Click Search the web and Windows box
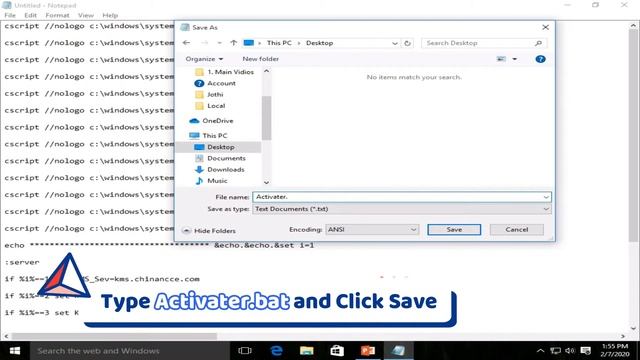640x360 pixels. [130, 351]
